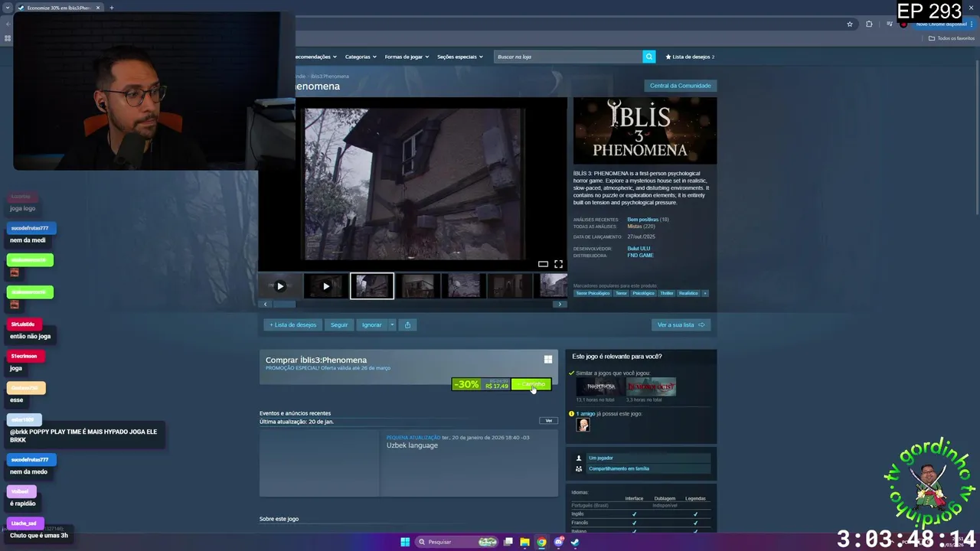The height and width of the screenshot is (551, 980).
Task: Bookmark the page with the star icon
Action: 850,24
